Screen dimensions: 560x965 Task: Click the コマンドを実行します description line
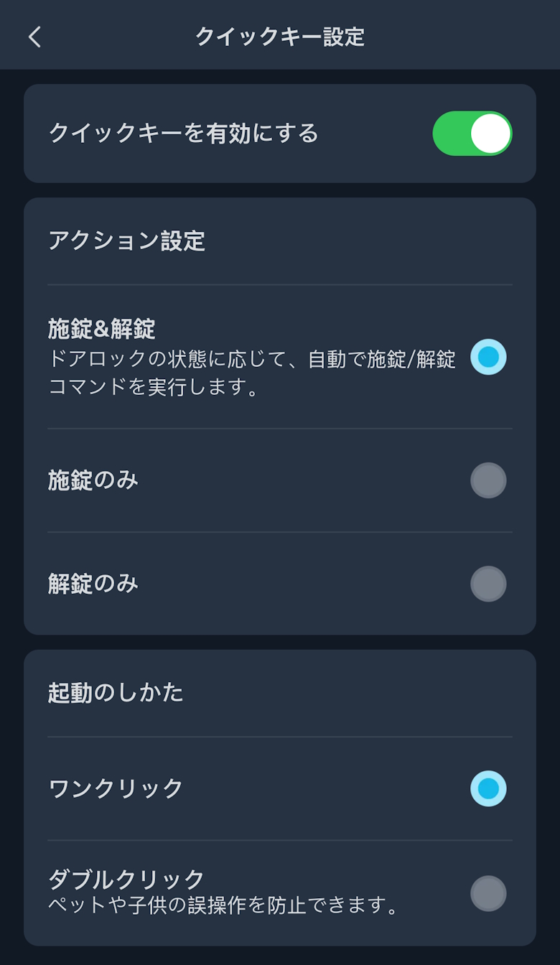pos(153,388)
